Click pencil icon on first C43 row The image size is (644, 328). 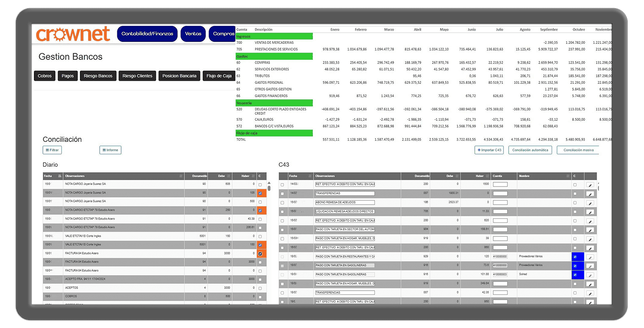tap(590, 184)
